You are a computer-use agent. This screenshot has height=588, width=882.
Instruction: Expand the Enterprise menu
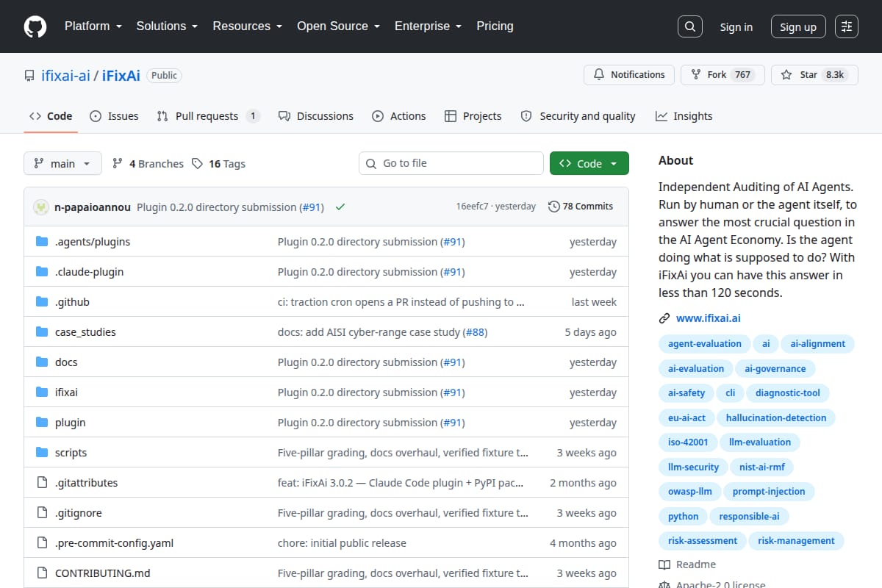tap(429, 26)
